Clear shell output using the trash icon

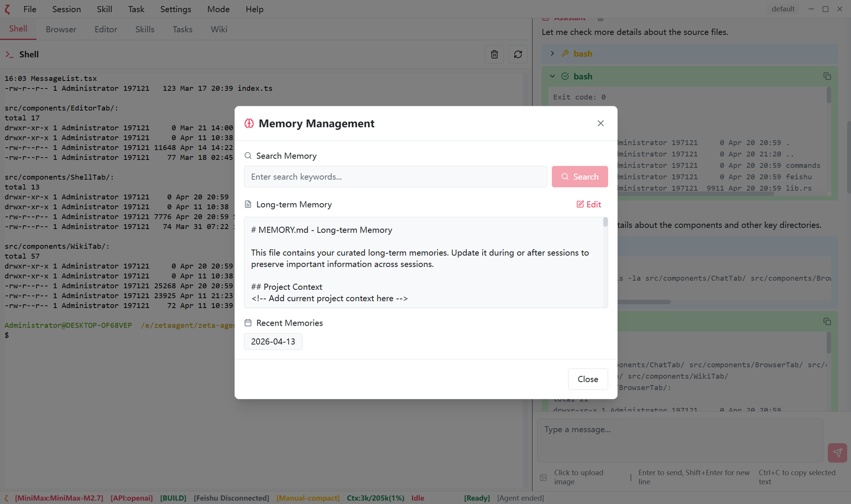click(494, 54)
